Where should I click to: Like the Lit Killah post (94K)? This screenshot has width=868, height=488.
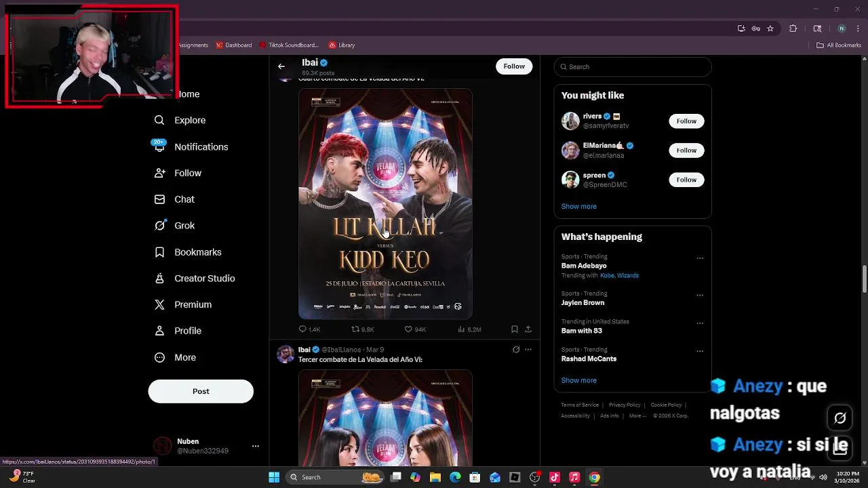pos(415,329)
